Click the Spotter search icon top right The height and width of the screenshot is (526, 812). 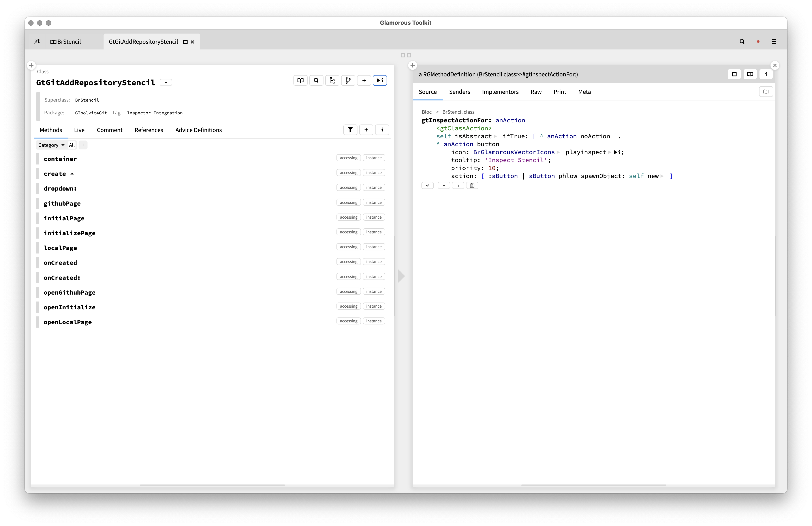point(742,42)
